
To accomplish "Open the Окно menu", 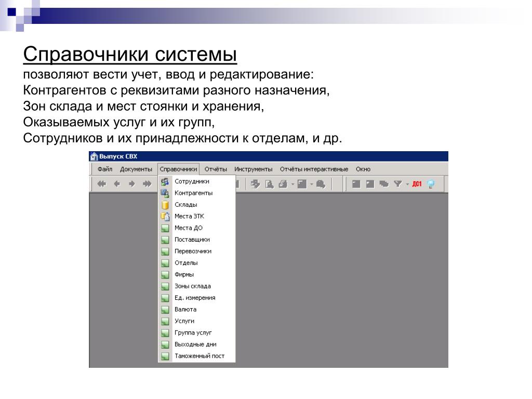I will [363, 169].
